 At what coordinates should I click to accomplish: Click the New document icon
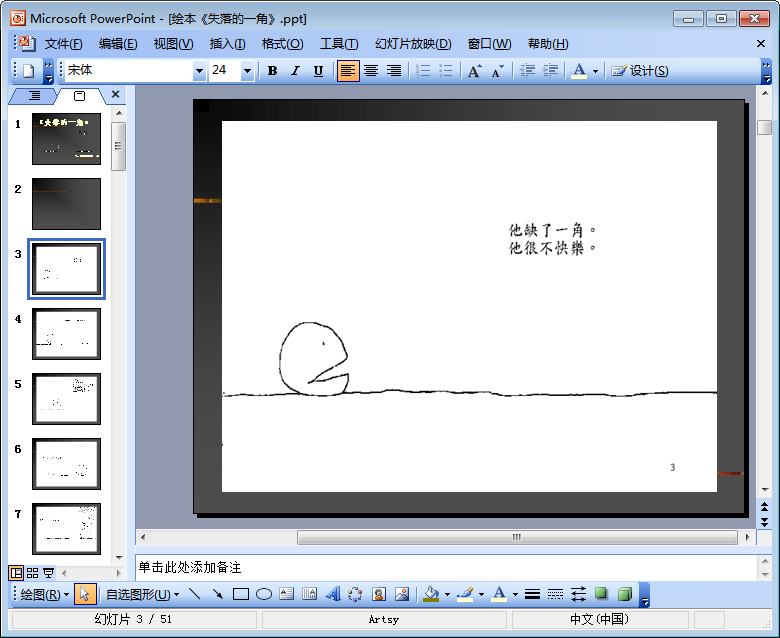[x=28, y=71]
